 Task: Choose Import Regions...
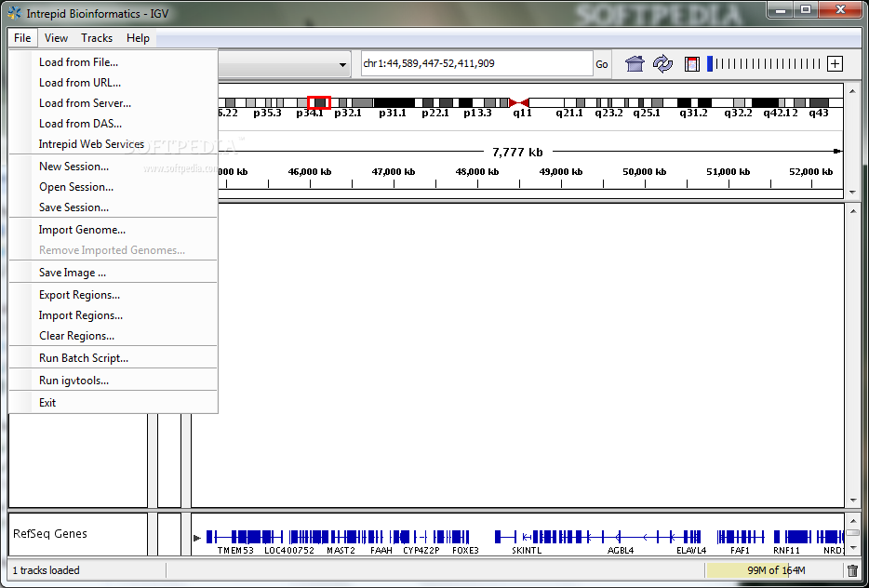pos(114,315)
